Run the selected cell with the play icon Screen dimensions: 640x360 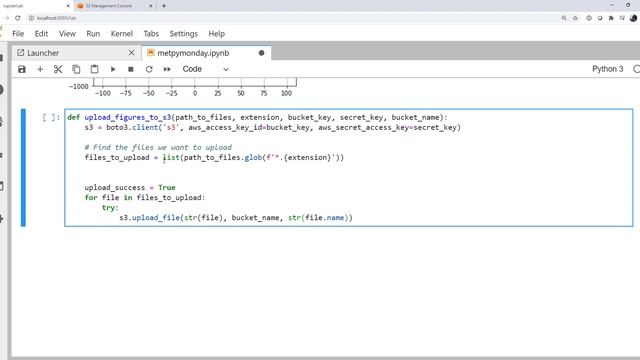pyautogui.click(x=113, y=69)
